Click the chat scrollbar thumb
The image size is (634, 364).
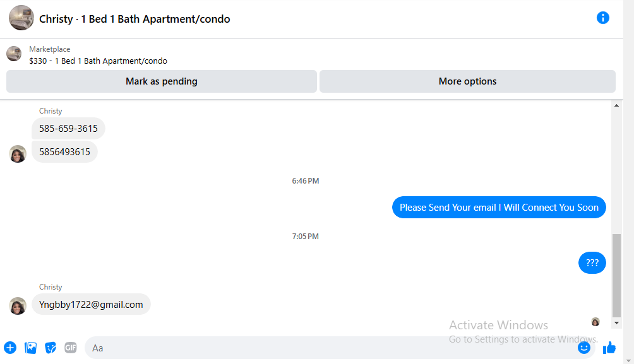[x=616, y=276]
